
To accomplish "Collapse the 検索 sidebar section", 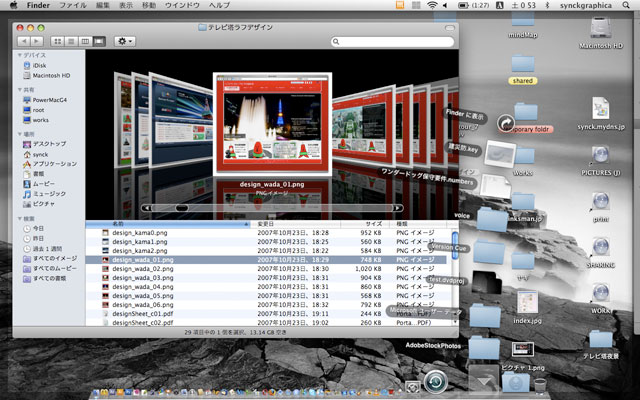I will (x=20, y=219).
